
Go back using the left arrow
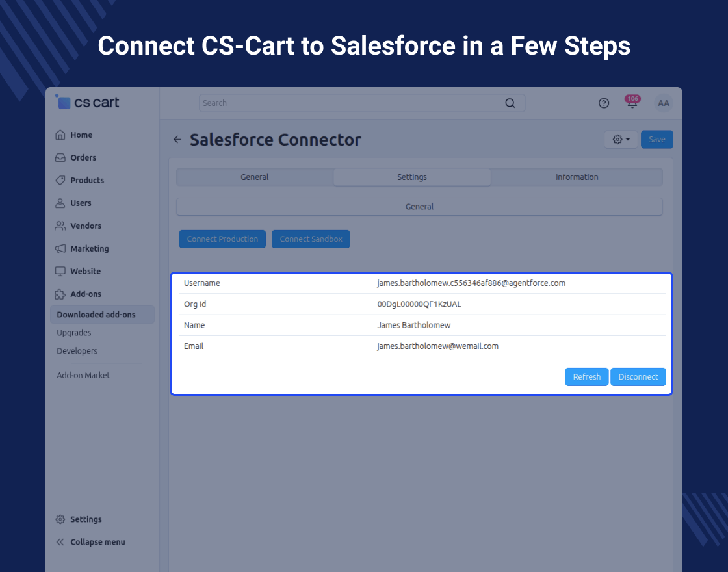tap(177, 140)
